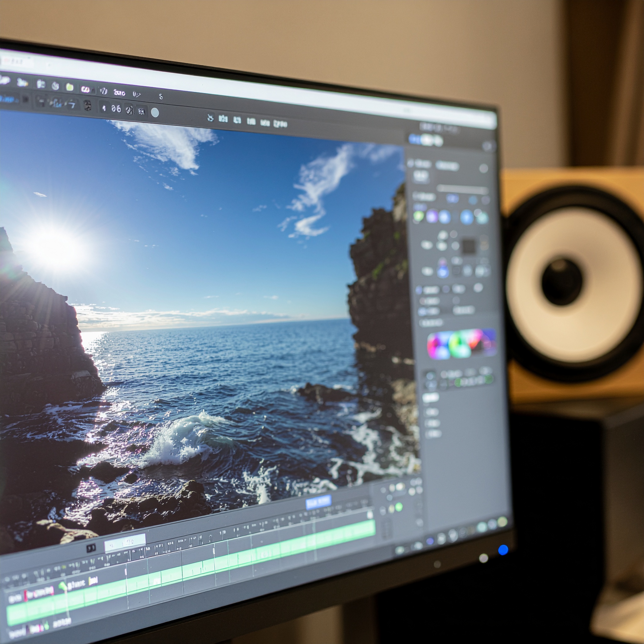Image resolution: width=644 pixels, height=644 pixels.
Task: Open the rainbow color wheels in the right panel
Action: pyautogui.click(x=462, y=344)
